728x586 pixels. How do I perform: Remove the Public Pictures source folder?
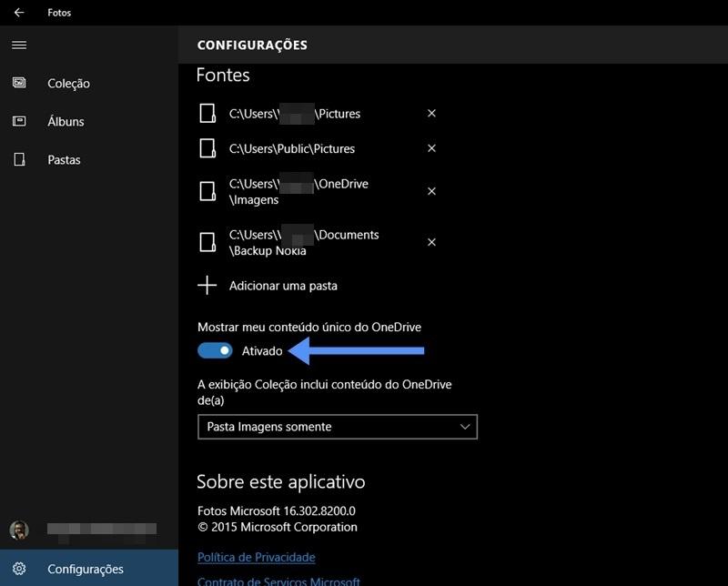431,148
